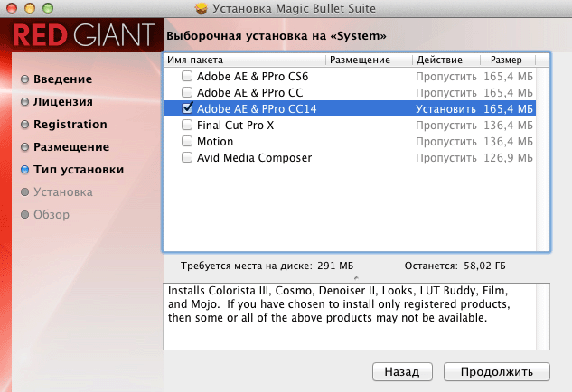Sort by the Имя пакета column header
The width and height of the screenshot is (572, 392).
(x=244, y=60)
